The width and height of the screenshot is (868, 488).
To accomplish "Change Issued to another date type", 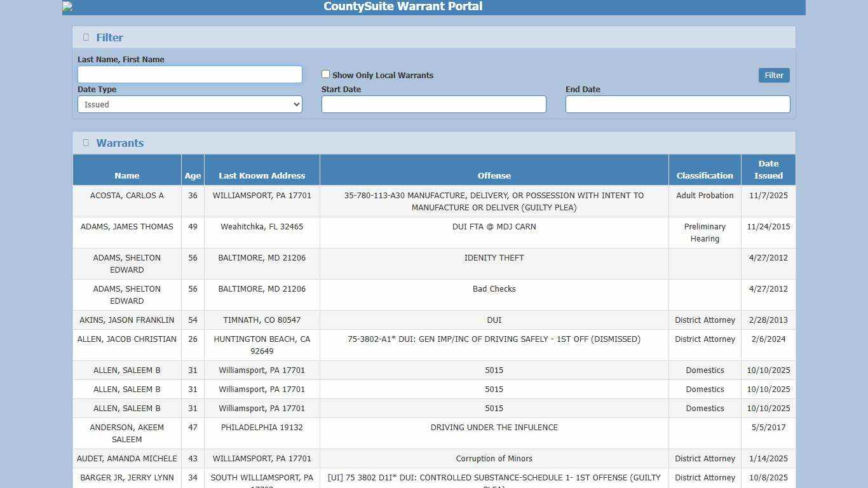I will click(x=189, y=104).
